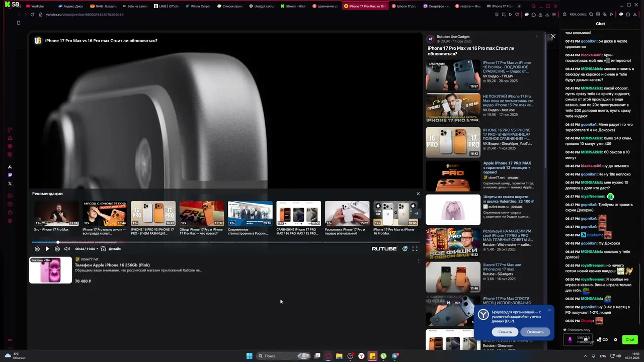This screenshot has width=644, height=362.
Task: Open 'Телефон Apple iPhone 16 256Gb (Pink)' ad
Action: point(112,265)
